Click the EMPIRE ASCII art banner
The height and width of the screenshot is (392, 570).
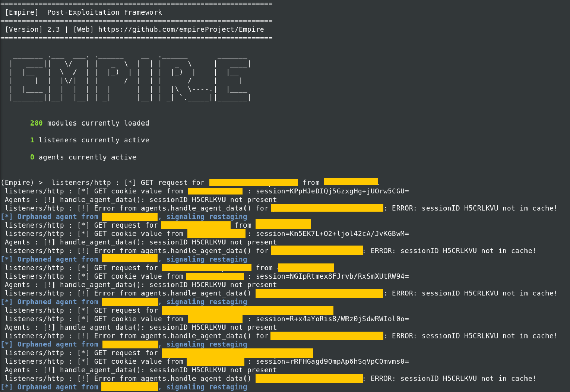pos(130,78)
